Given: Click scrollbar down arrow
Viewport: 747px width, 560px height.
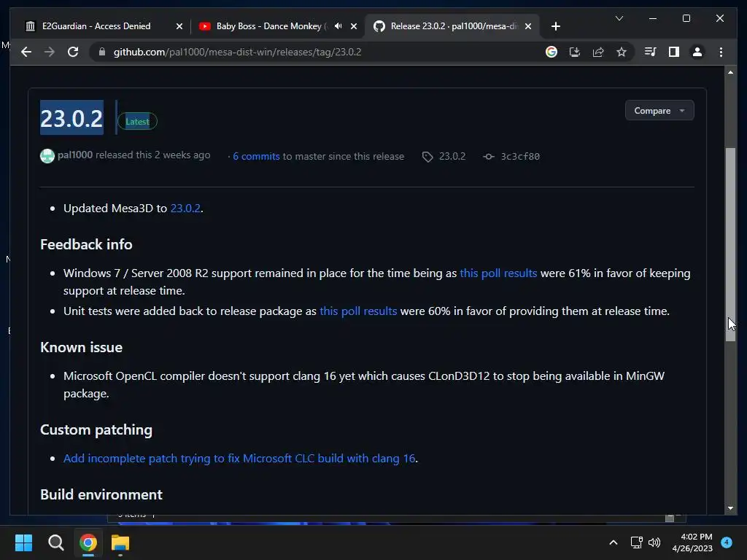Looking at the screenshot, I should coord(730,508).
